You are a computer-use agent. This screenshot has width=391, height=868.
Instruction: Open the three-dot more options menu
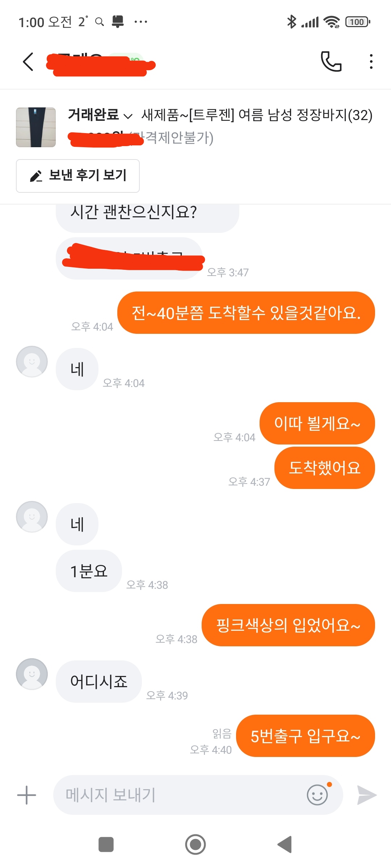pos(371,61)
